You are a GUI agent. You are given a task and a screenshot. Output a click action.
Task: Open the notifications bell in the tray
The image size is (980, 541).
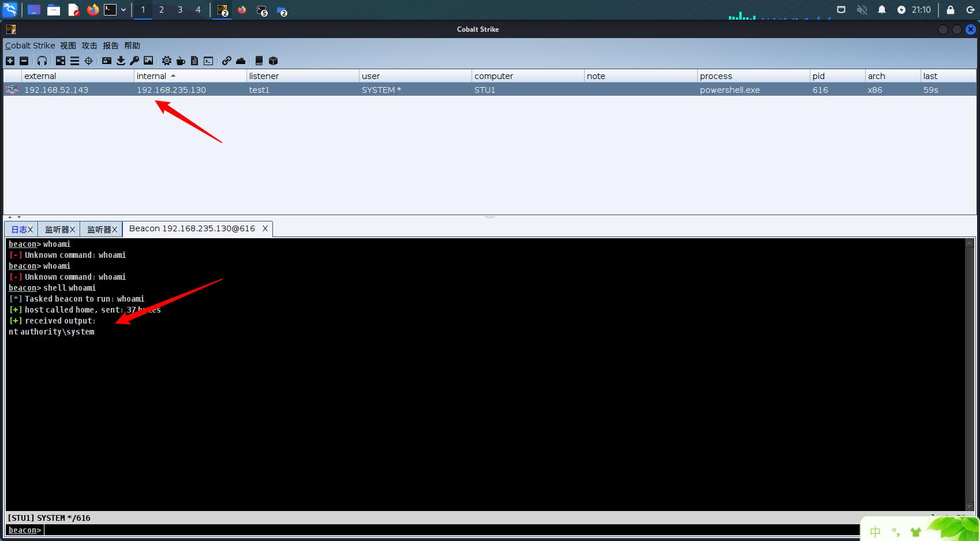pyautogui.click(x=882, y=10)
